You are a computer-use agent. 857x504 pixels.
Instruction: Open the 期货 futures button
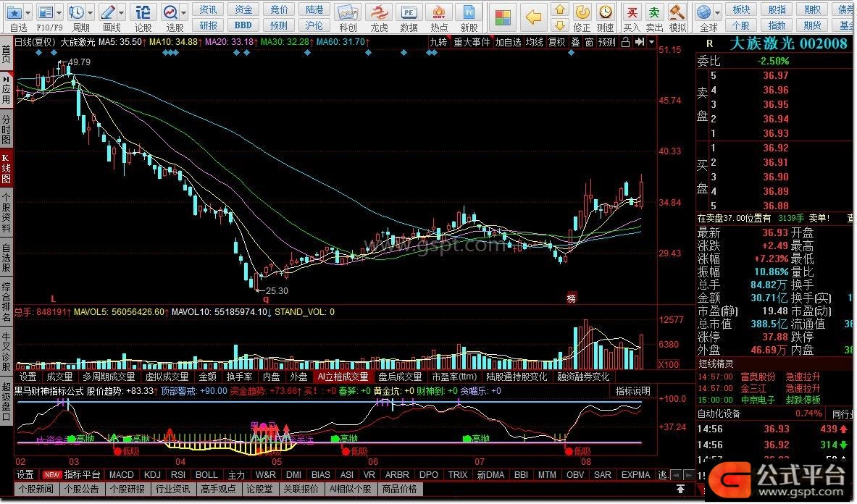tap(812, 25)
